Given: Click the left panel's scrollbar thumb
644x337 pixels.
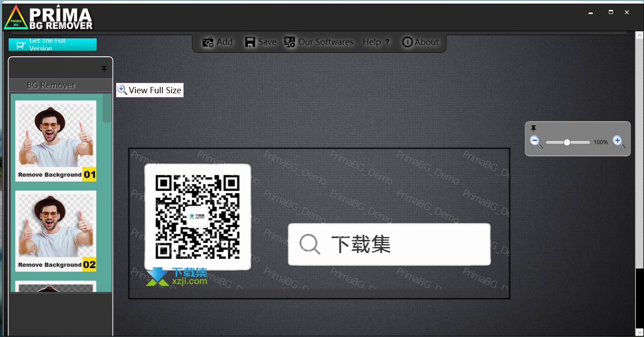Looking at the screenshot, I should point(107,108).
